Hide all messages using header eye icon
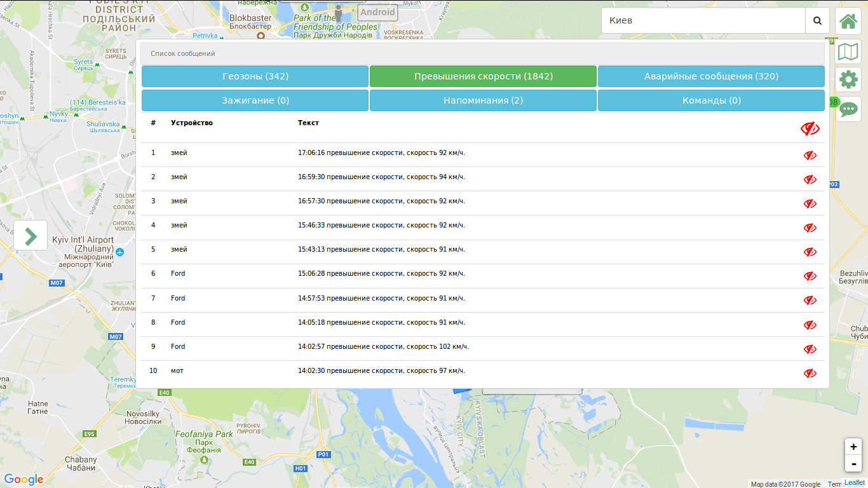Screen dimensions: 868x488 (x=810, y=129)
